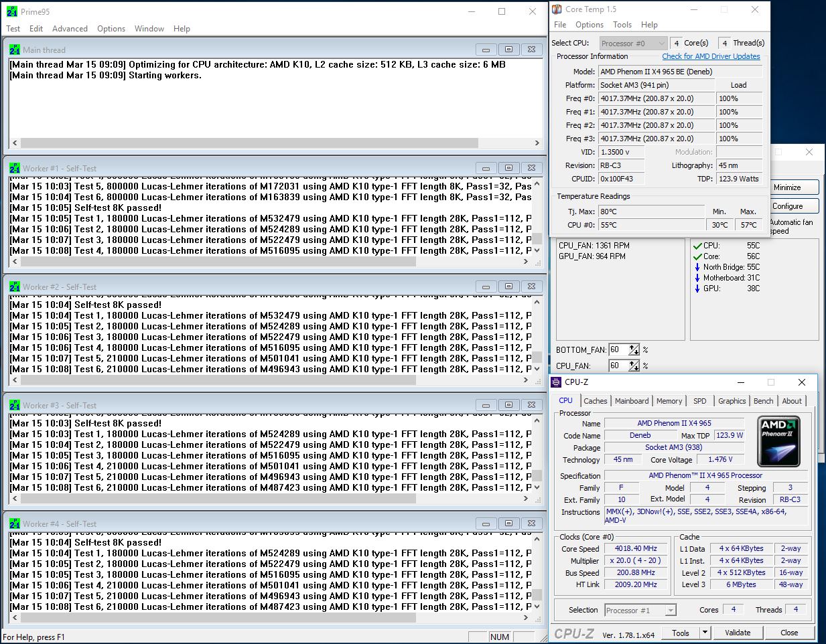This screenshot has width=826, height=644.
Task: Click the AMD Phenom II logo image
Action: click(778, 441)
